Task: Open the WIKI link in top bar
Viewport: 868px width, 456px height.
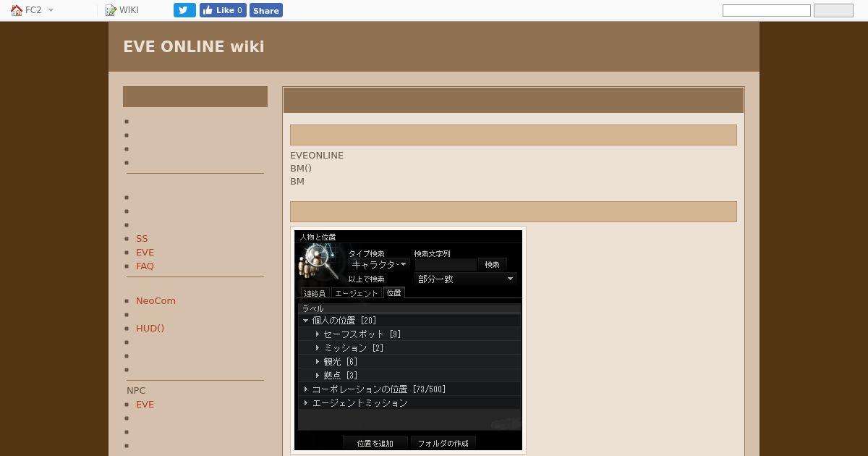Action: (x=129, y=10)
